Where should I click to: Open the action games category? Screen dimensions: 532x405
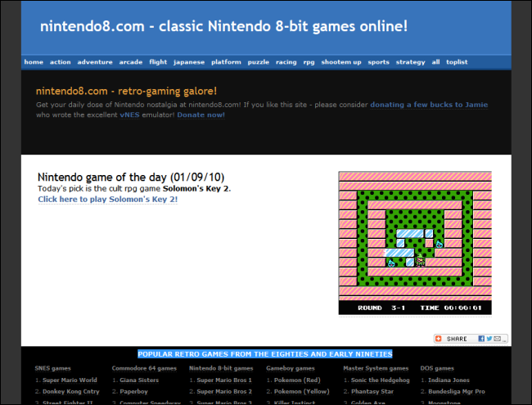tap(61, 62)
